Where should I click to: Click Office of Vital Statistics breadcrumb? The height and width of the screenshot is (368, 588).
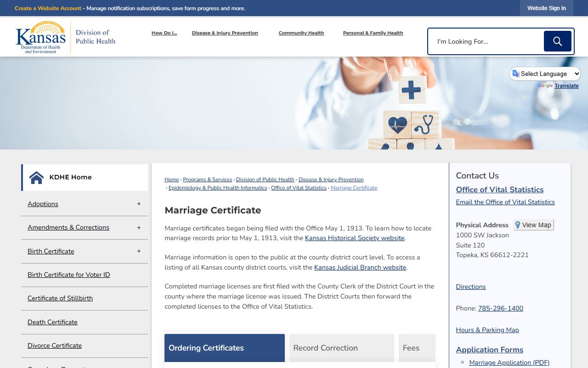(x=299, y=188)
